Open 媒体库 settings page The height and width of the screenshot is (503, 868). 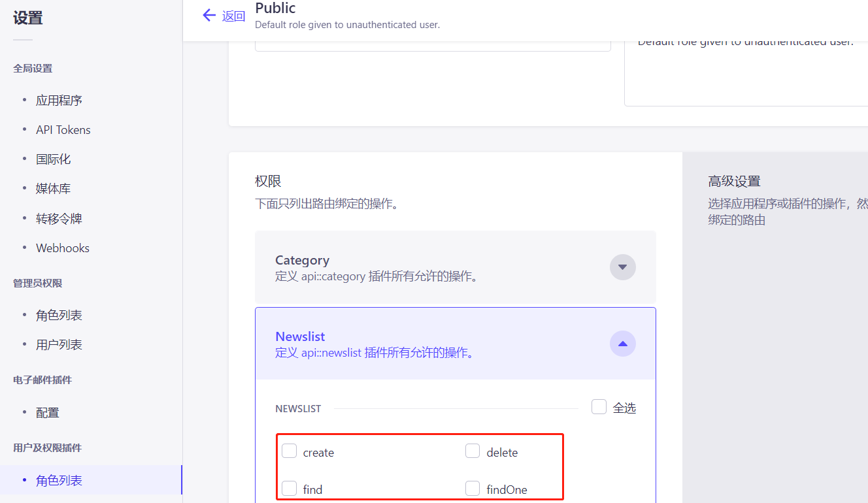pyautogui.click(x=53, y=189)
